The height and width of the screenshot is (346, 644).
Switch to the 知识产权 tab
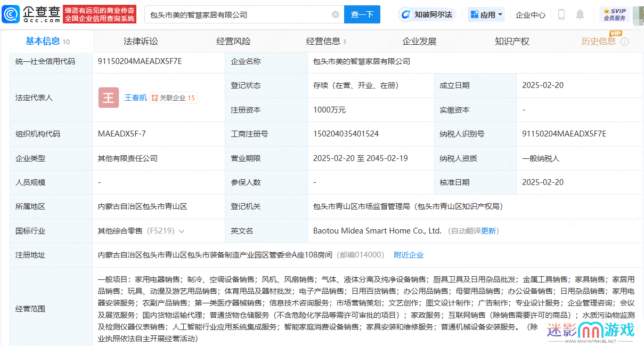(512, 41)
